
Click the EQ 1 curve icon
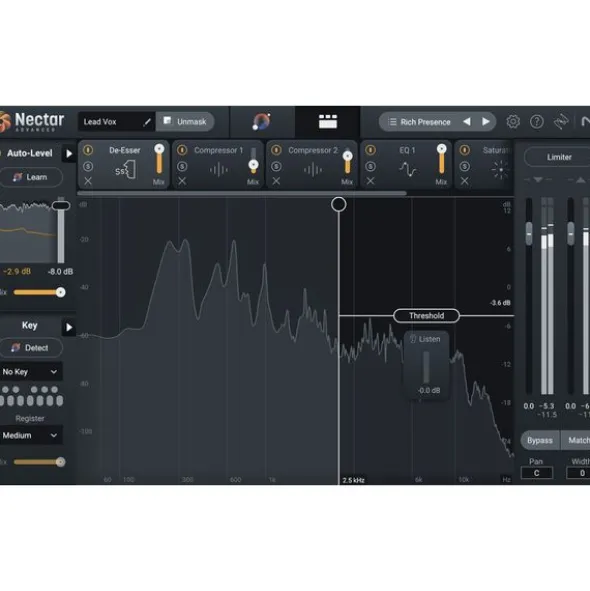pos(408,170)
